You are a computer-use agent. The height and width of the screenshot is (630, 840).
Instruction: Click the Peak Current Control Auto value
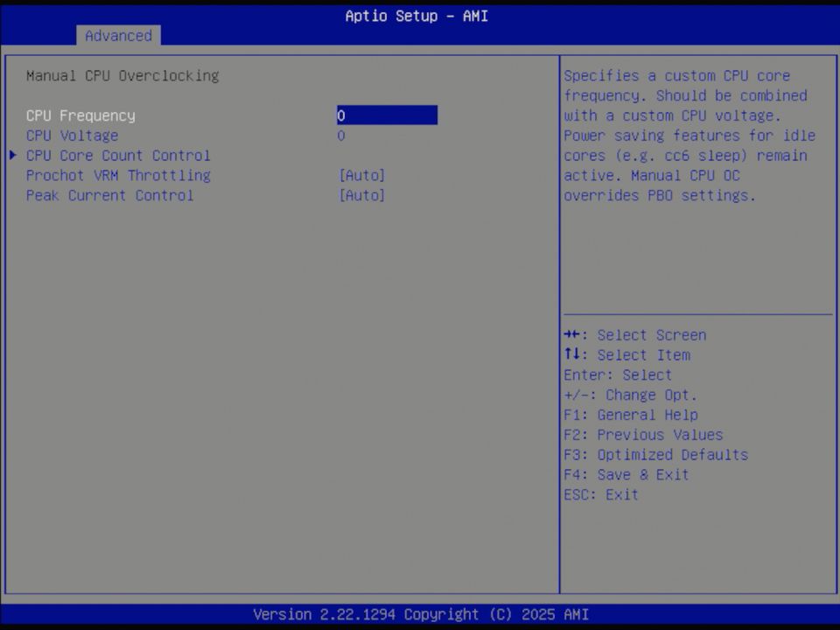point(361,195)
